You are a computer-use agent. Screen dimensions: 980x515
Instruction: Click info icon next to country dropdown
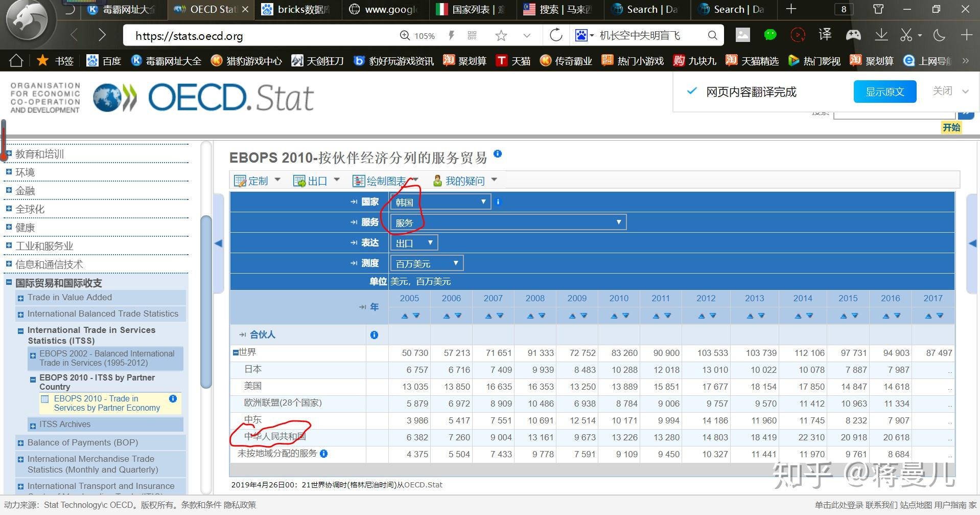pos(498,202)
